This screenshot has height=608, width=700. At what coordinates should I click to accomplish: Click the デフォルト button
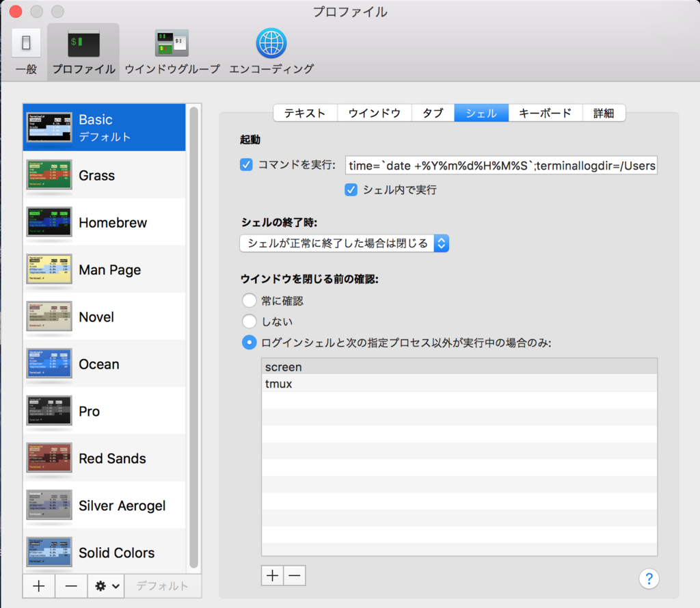tap(163, 586)
